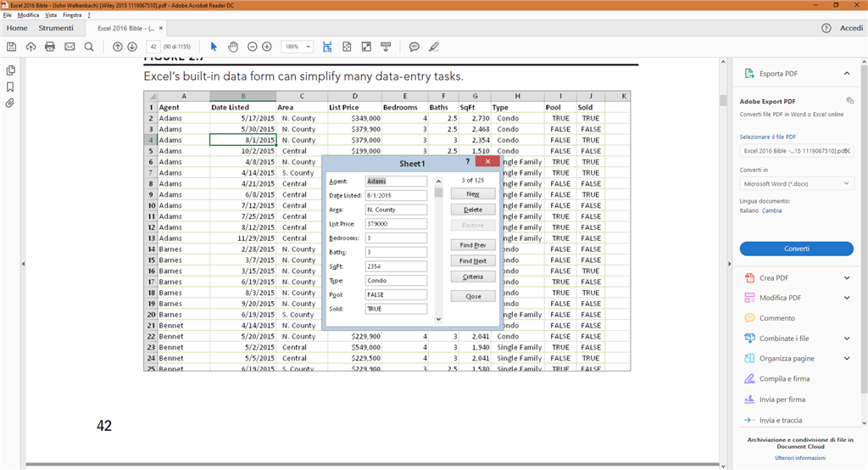Image resolution: width=868 pixels, height=470 pixels.
Task: Send the file by email with the envelope icon
Action: 70,48
